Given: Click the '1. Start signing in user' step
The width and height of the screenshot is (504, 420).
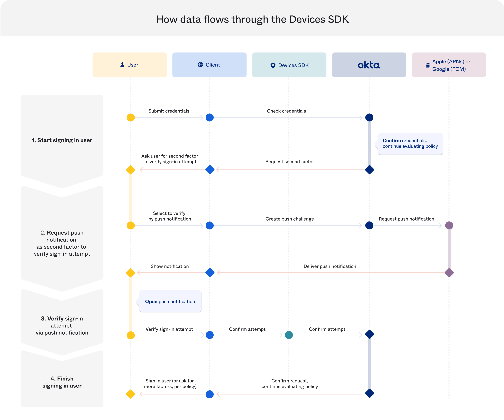Looking at the screenshot, I should point(62,140).
